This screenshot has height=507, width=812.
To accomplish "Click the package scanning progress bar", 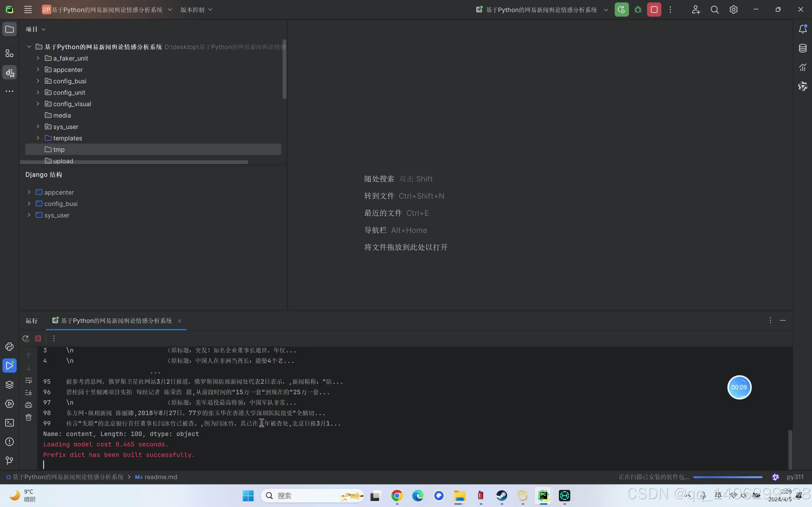I will click(727, 477).
